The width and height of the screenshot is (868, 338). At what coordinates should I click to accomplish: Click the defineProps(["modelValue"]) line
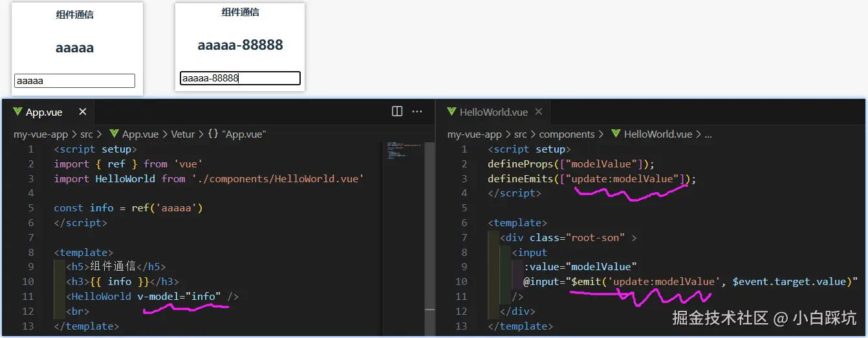click(571, 164)
